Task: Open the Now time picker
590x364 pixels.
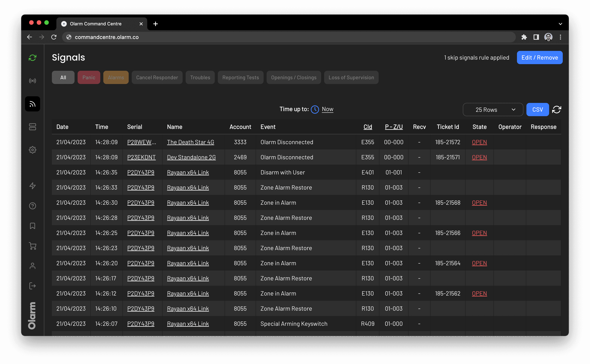Action: pyautogui.click(x=327, y=109)
